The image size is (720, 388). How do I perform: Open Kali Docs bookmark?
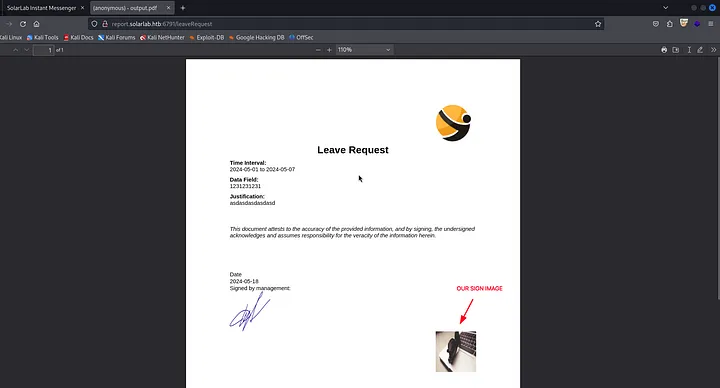(79, 38)
